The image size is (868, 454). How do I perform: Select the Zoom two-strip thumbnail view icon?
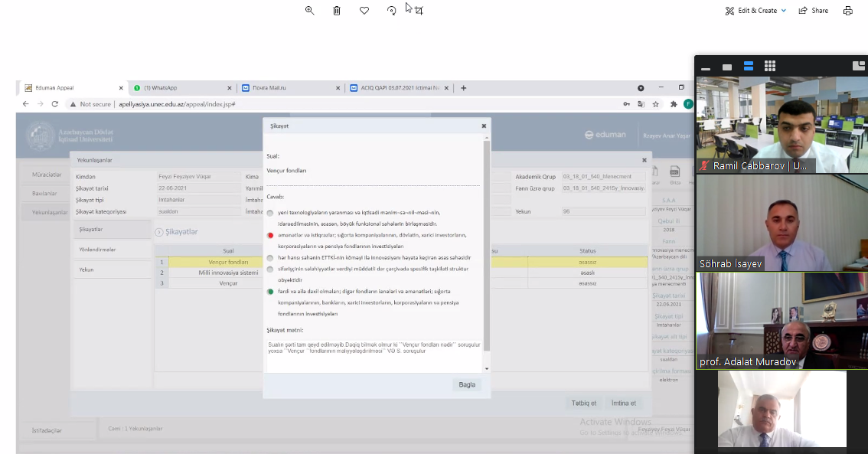click(x=749, y=67)
